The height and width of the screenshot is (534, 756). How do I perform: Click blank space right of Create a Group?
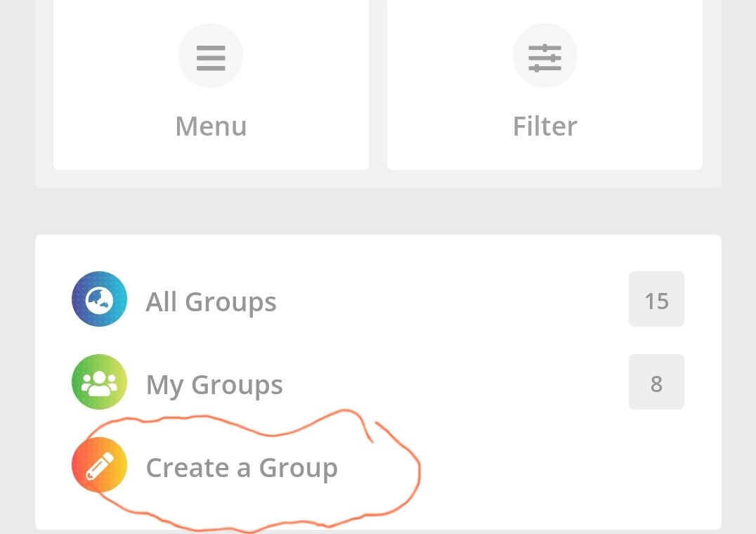point(554,467)
